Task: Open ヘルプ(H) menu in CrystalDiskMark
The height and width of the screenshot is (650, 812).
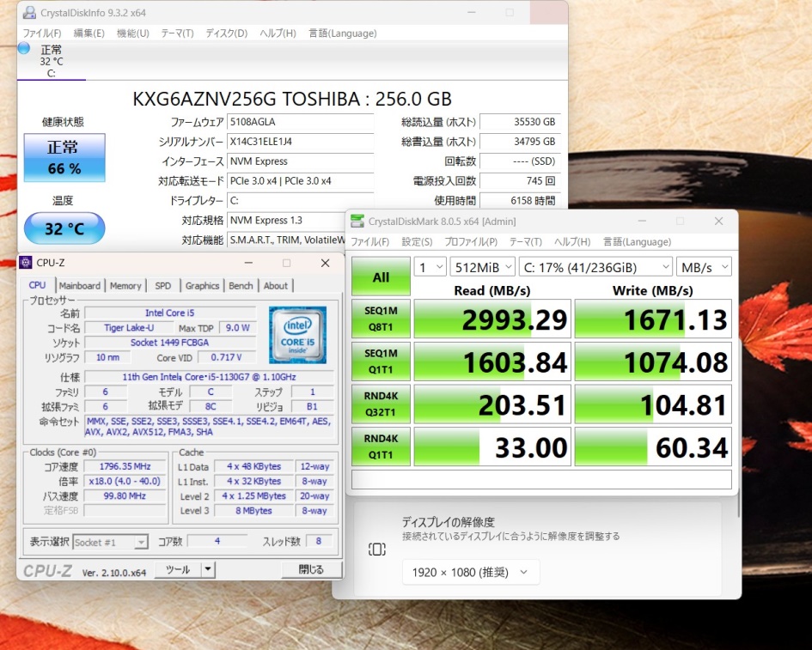Action: pos(572,241)
